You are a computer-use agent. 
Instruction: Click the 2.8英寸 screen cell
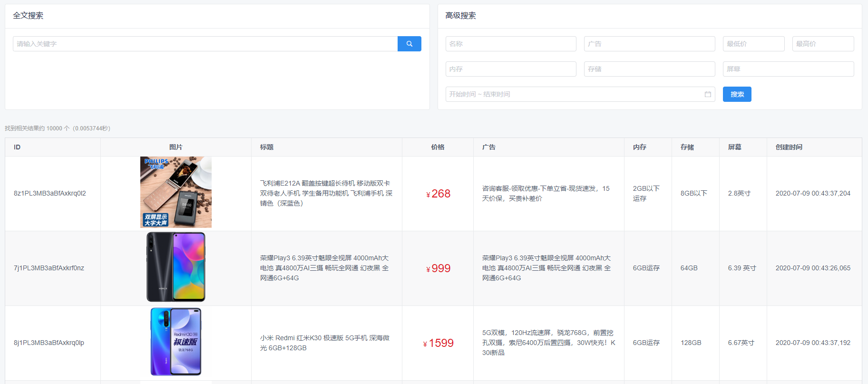[740, 193]
